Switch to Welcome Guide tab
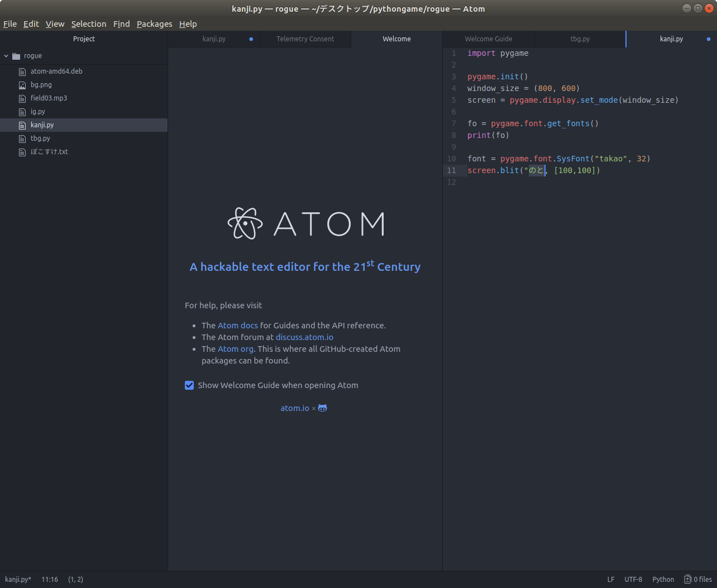The height and width of the screenshot is (588, 717). pos(489,39)
